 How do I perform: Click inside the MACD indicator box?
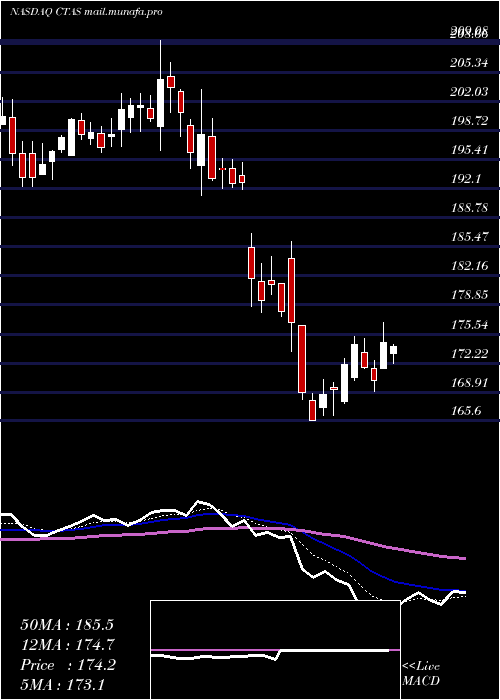(275, 650)
